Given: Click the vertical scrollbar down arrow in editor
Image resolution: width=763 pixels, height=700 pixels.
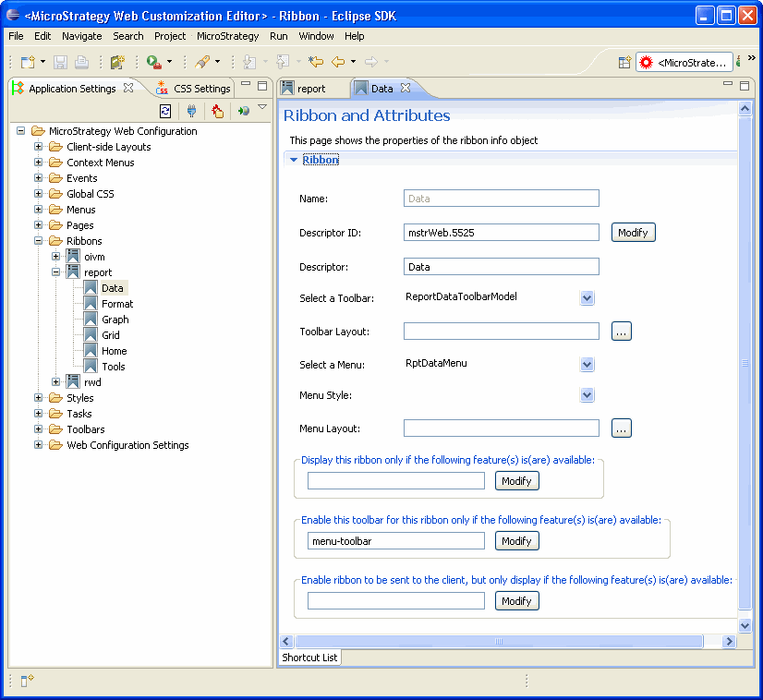Looking at the screenshot, I should (x=745, y=625).
